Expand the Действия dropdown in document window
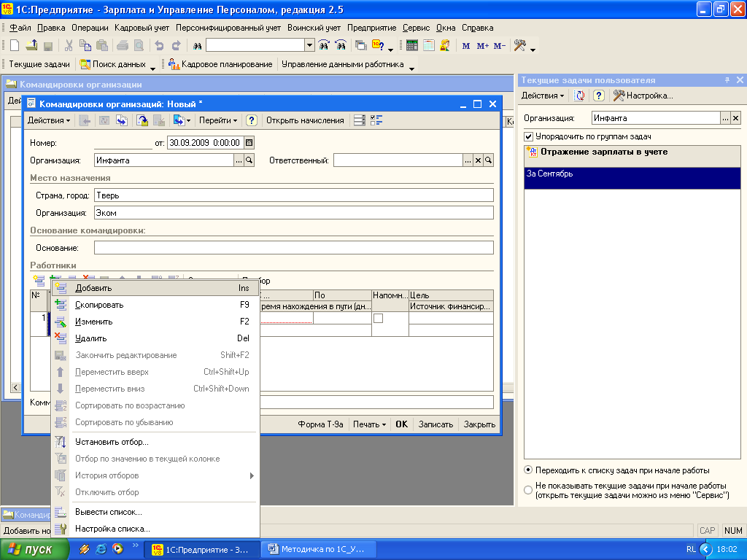Screen dimensions: 747x560 [49, 120]
